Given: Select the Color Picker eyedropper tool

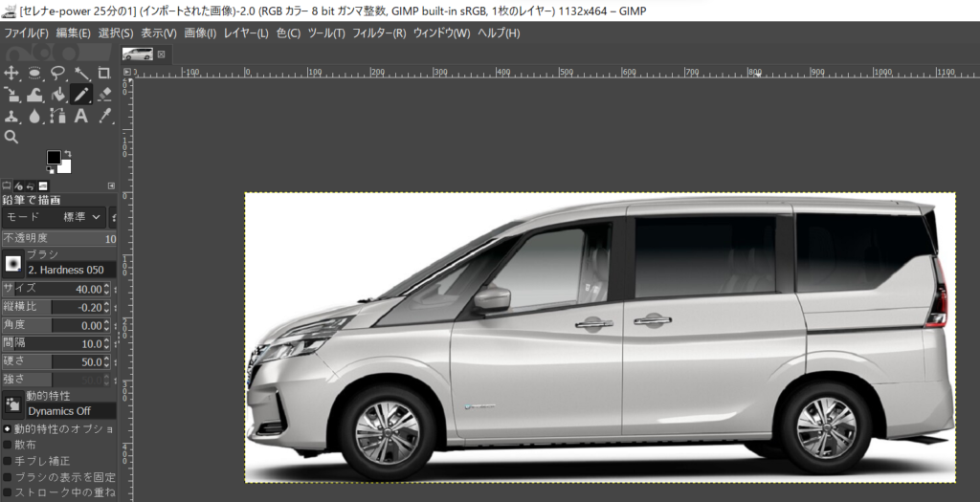Looking at the screenshot, I should (x=105, y=117).
